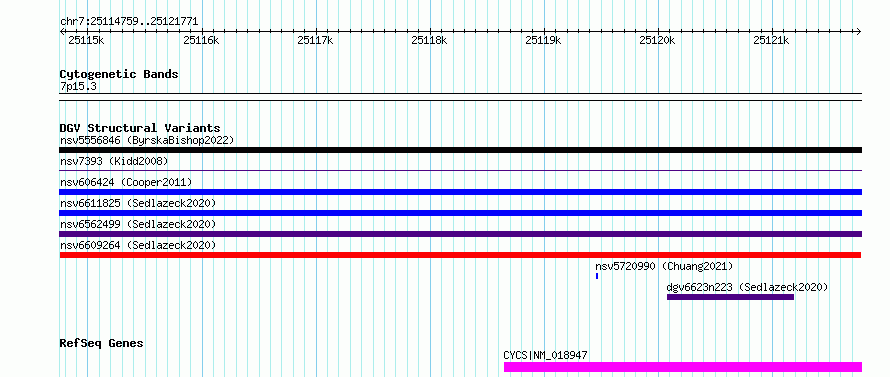Click the ruler's left arrowhead
Image resolution: width=890 pixels, height=377 pixels.
tap(62, 31)
